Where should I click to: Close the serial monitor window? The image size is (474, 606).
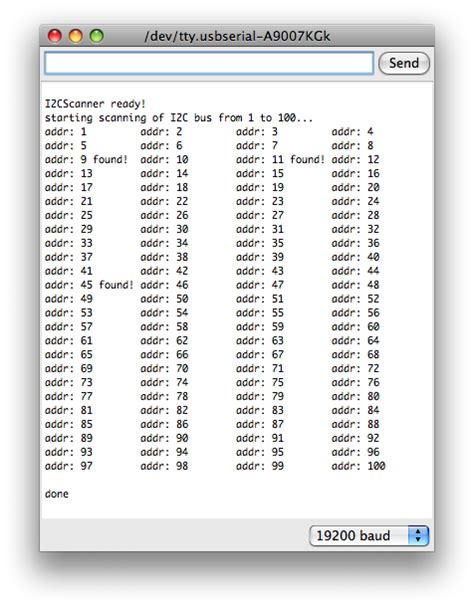[55, 36]
